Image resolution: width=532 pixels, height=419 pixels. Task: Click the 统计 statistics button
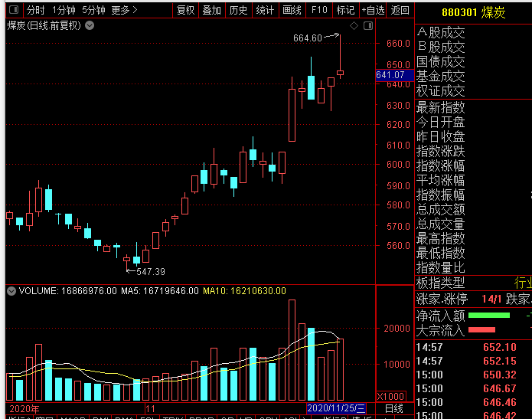[265, 11]
